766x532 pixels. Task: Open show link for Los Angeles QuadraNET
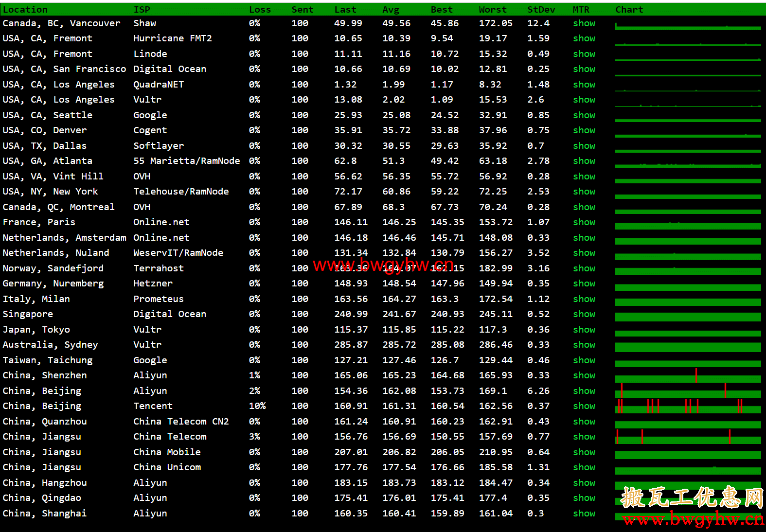584,85
